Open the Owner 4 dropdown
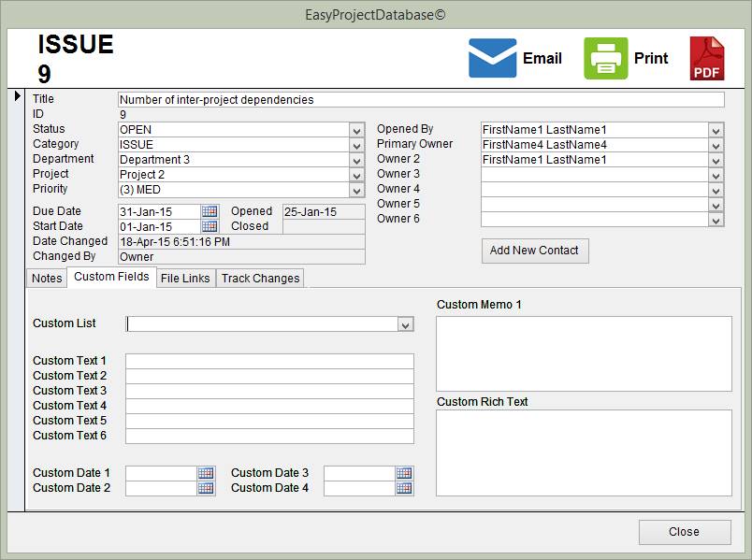The width and height of the screenshot is (752, 560). [x=716, y=190]
